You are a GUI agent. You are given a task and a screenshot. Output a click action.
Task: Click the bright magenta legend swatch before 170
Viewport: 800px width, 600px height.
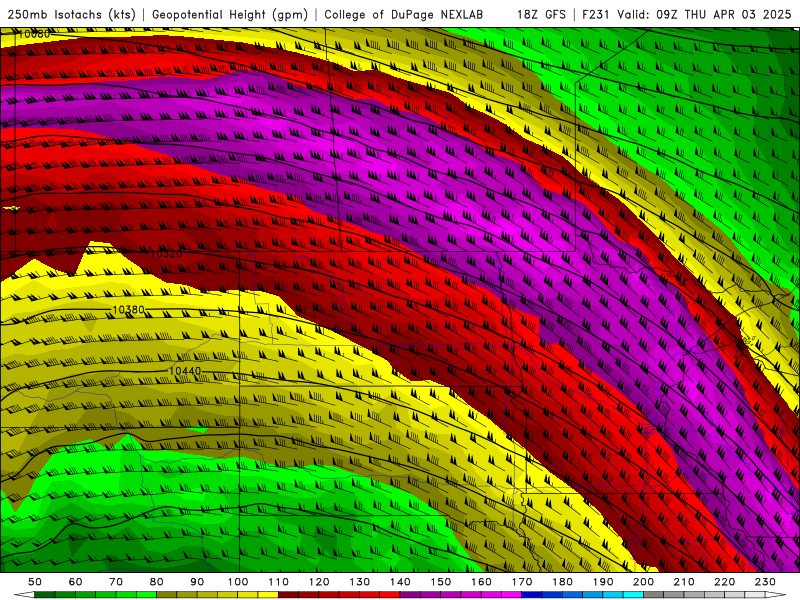pyautogui.click(x=511, y=595)
